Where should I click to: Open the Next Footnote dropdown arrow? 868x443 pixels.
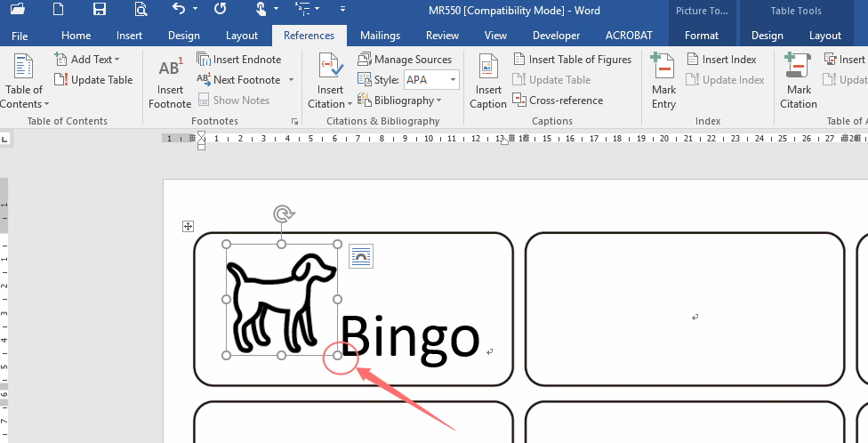[x=291, y=80]
